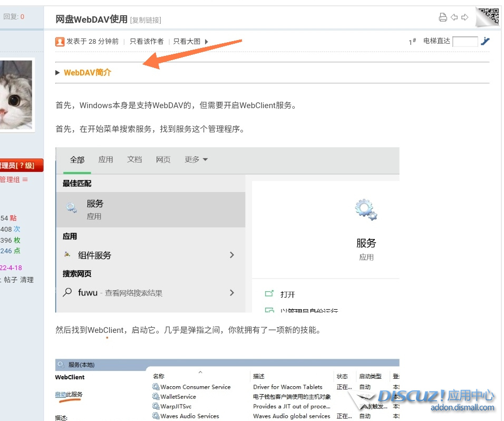Click the 回复: 0 reply count
The height and width of the screenshot is (421, 504).
click(14, 17)
